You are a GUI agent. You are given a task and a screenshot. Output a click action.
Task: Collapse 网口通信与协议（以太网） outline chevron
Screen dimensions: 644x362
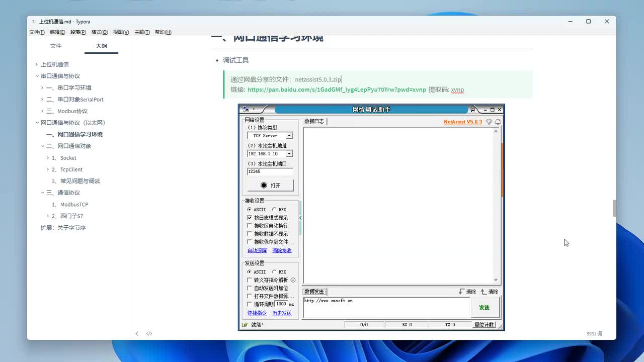click(37, 123)
